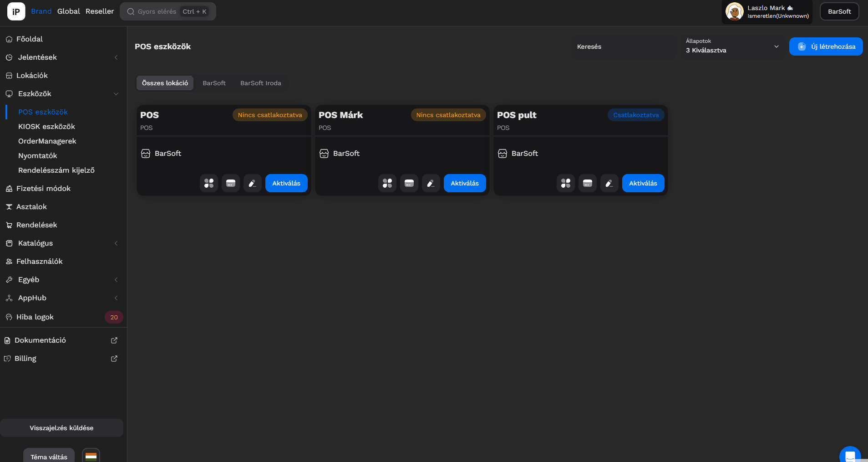Click the edit pencil icon on POS pult card
Image resolution: width=868 pixels, height=462 pixels.
[x=609, y=183]
